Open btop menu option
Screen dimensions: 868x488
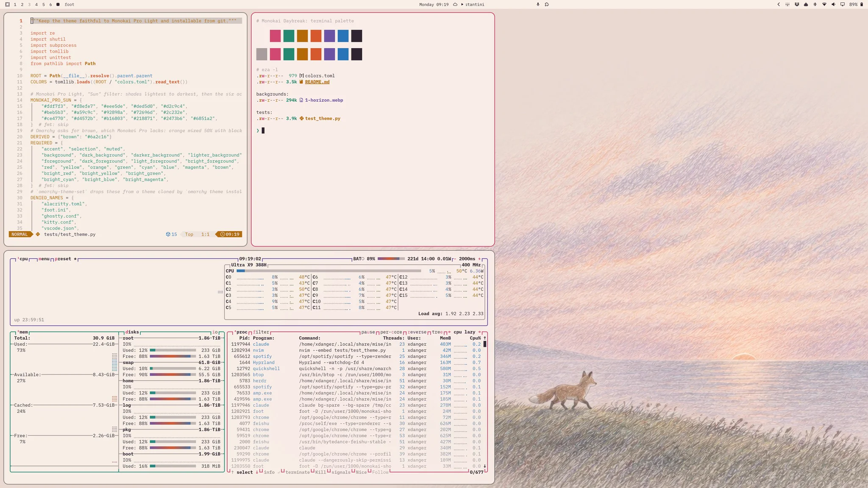(44, 259)
